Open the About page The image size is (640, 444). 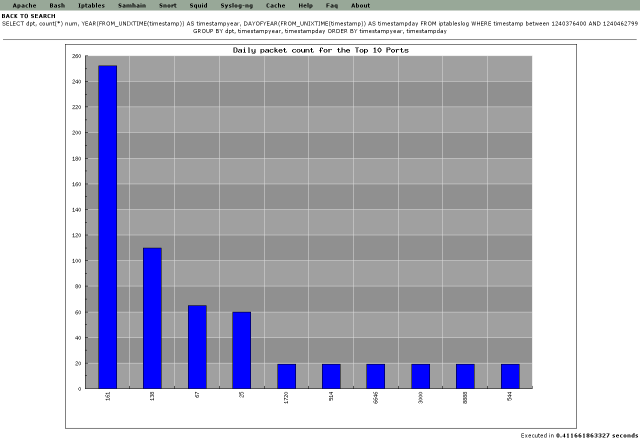pos(360,5)
